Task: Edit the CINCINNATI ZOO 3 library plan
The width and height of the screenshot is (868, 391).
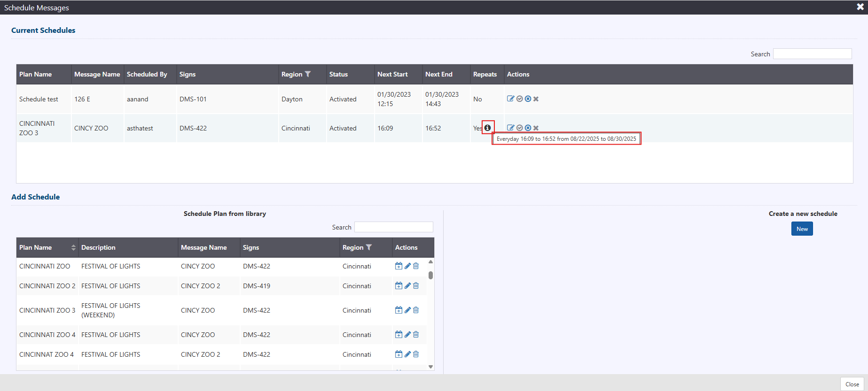Action: [407, 310]
